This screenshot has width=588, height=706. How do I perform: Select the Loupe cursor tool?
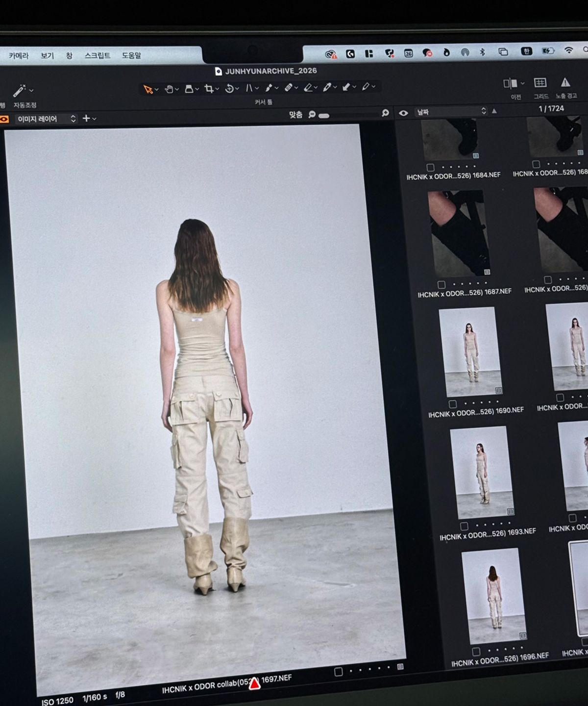click(189, 89)
